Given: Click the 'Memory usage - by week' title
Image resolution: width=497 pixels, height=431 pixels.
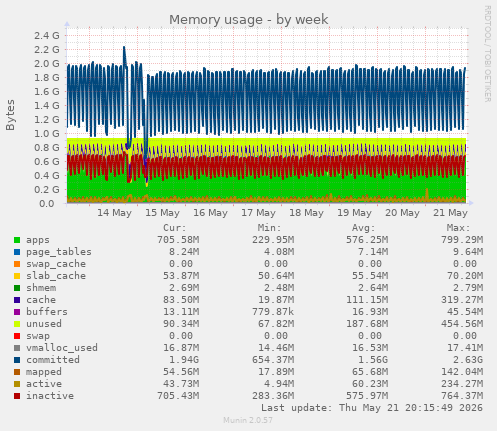Looking at the screenshot, I should click(249, 20).
